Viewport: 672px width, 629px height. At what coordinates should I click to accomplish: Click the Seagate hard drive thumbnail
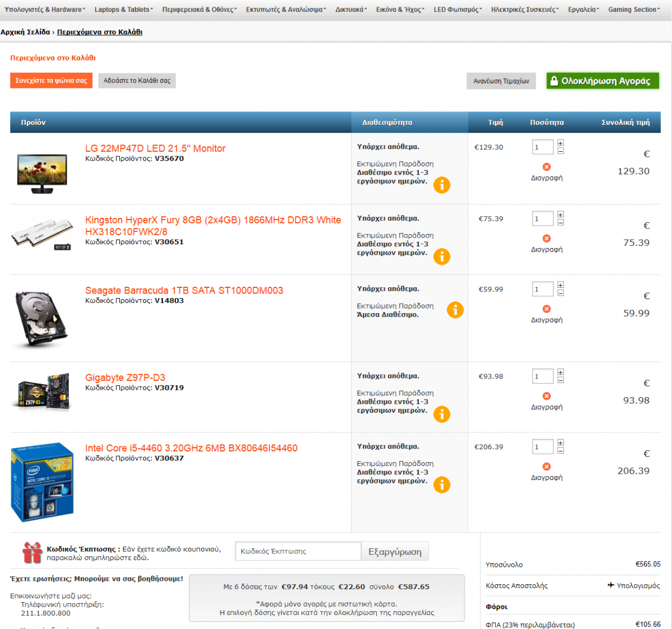(x=42, y=318)
